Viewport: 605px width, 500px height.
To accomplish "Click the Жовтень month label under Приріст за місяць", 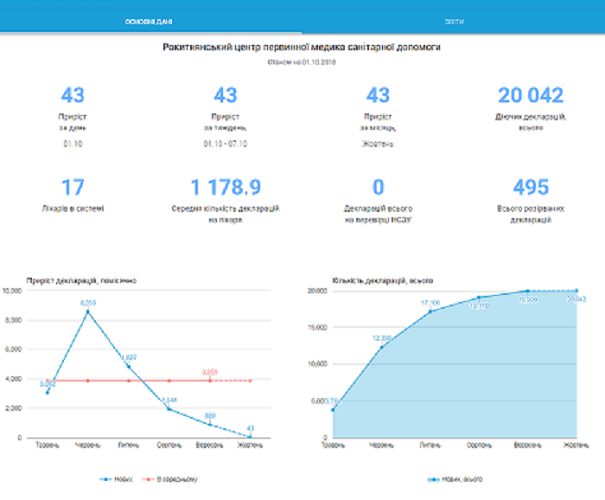I will tap(378, 144).
